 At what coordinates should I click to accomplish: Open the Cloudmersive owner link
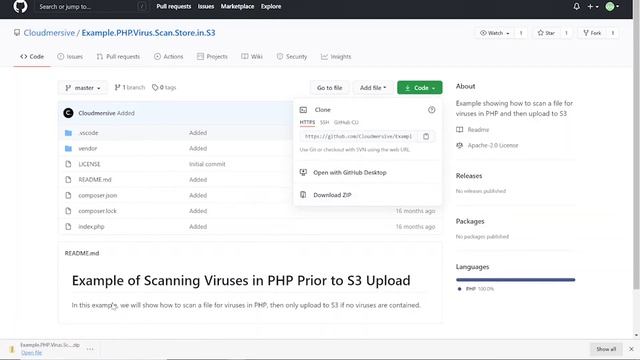(49, 33)
